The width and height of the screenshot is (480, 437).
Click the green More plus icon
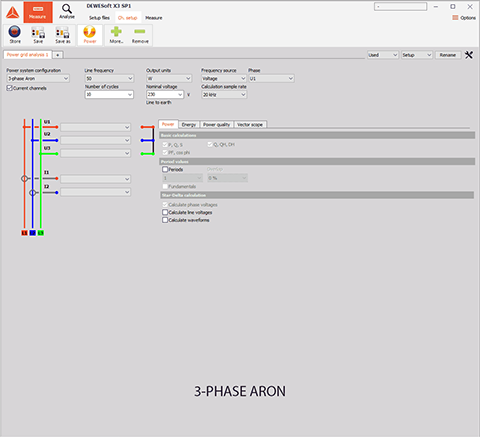point(116,32)
